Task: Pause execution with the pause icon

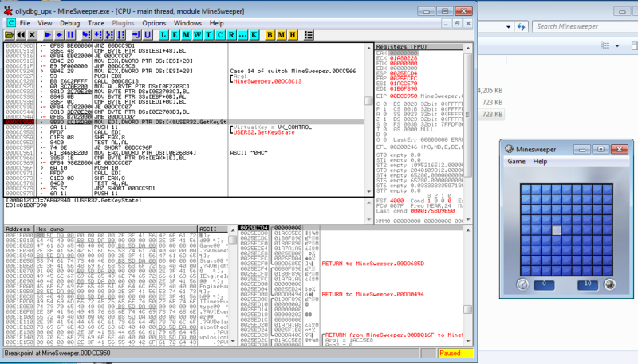Action: click(x=70, y=35)
